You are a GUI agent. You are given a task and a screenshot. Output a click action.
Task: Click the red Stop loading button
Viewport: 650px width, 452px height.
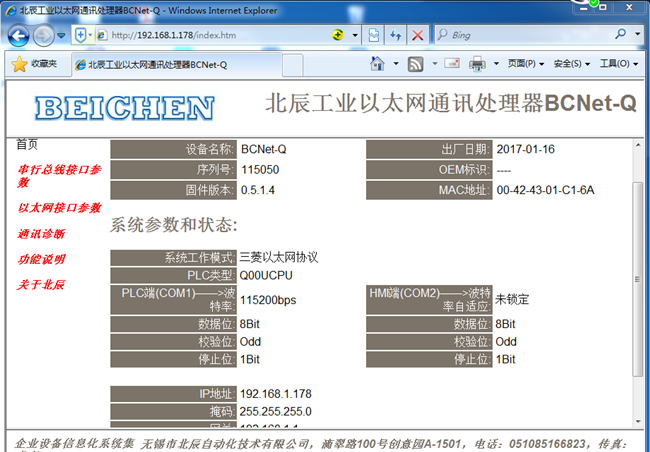pyautogui.click(x=417, y=35)
